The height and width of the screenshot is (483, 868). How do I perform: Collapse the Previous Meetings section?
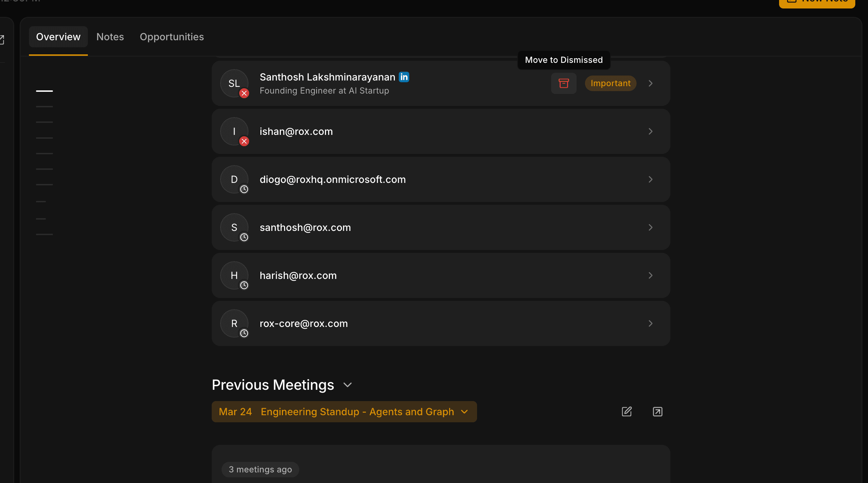[x=348, y=385]
